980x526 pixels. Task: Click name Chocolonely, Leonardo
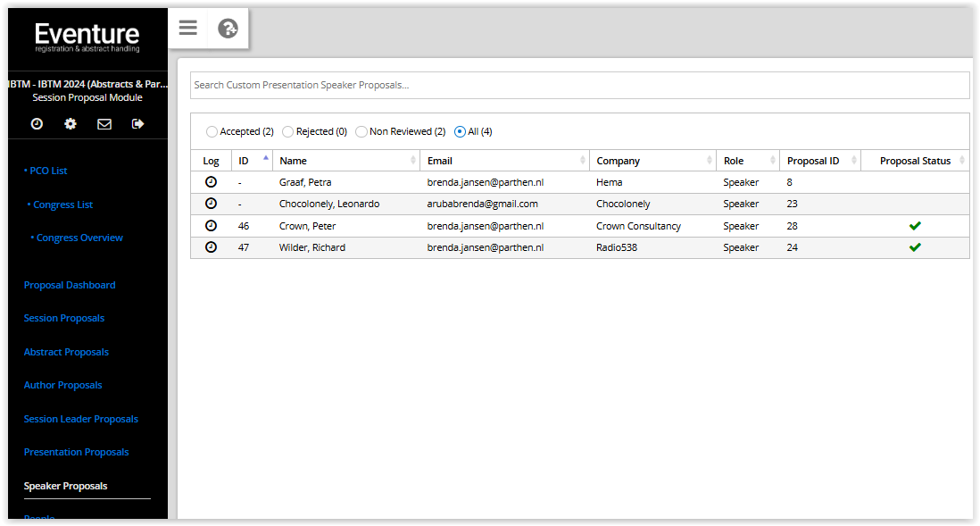click(328, 204)
